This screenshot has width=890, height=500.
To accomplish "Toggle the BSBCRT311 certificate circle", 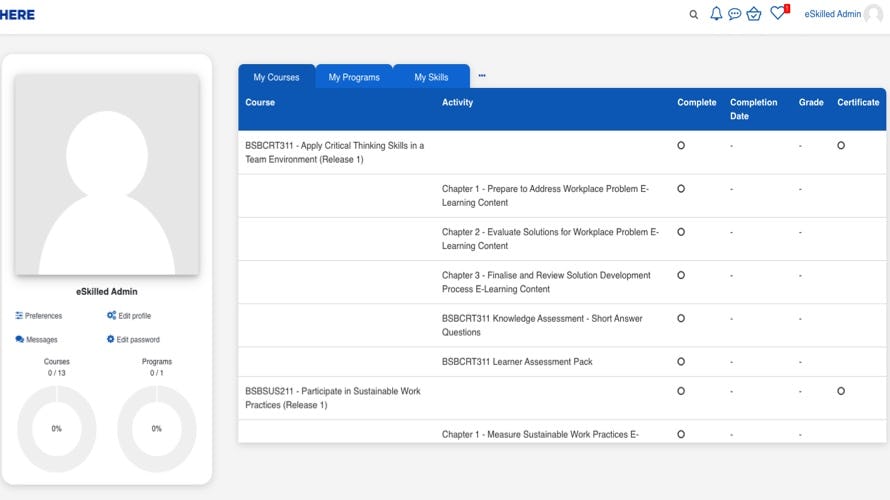I will click(841, 145).
